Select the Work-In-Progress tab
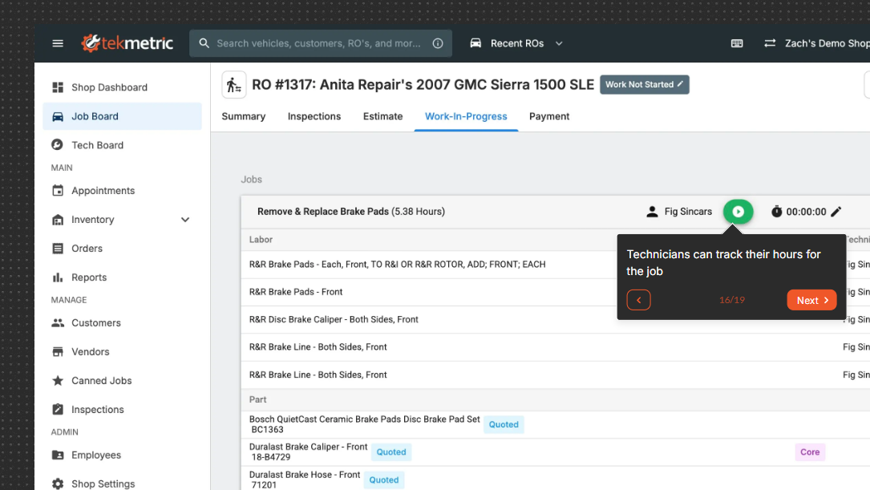The width and height of the screenshot is (870, 490). pyautogui.click(x=466, y=116)
